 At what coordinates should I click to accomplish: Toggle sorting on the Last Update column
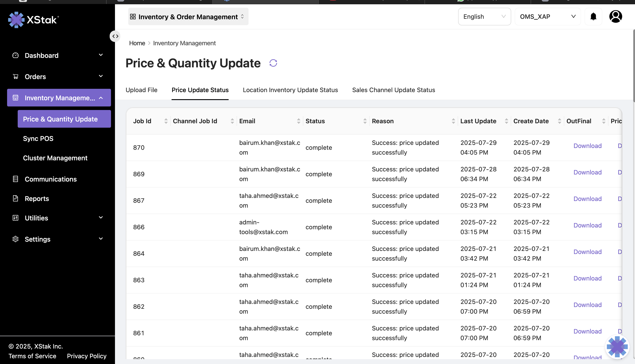506,121
